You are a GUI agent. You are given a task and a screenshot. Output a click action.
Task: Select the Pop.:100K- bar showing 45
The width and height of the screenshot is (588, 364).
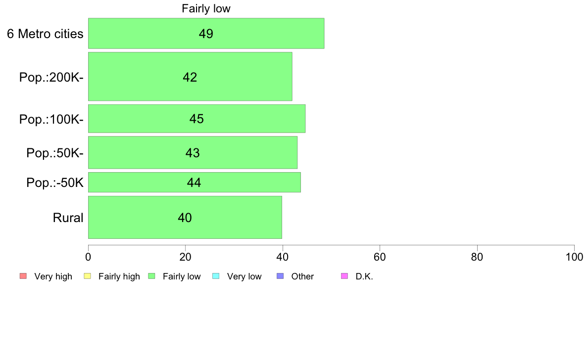(197, 119)
